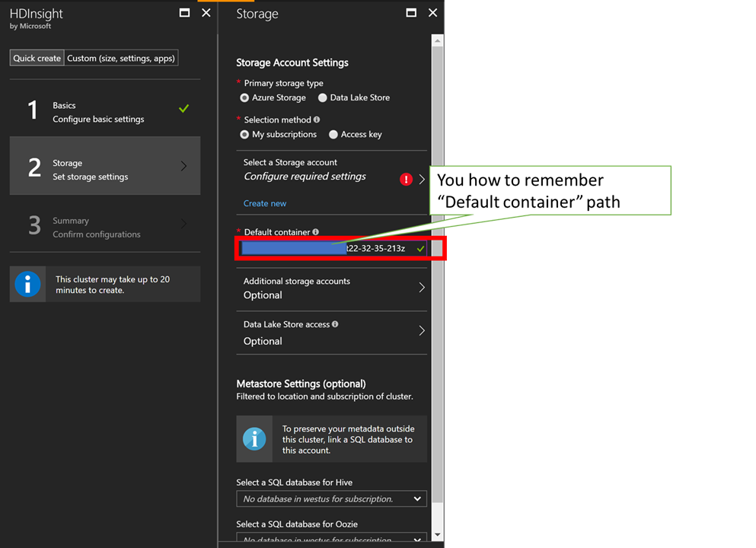Open step 1 Basics settings
Image resolution: width=756 pixels, height=548 pixels.
(105, 112)
